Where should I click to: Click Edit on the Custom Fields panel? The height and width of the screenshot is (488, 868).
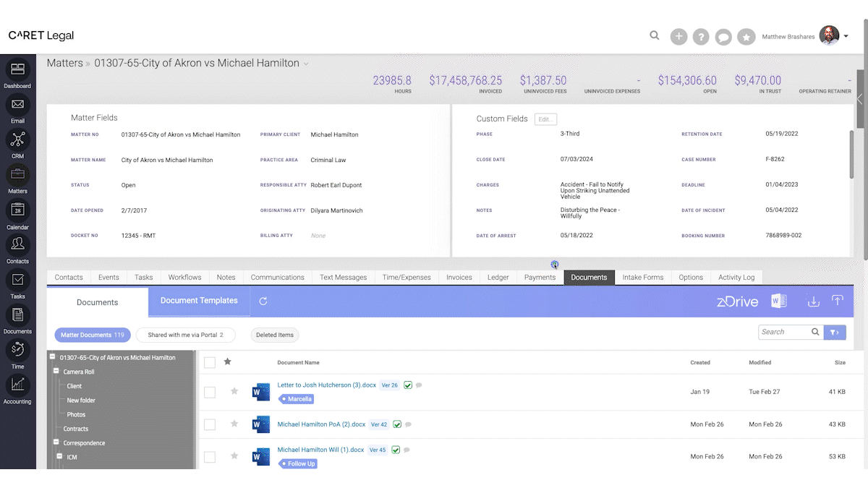(545, 119)
